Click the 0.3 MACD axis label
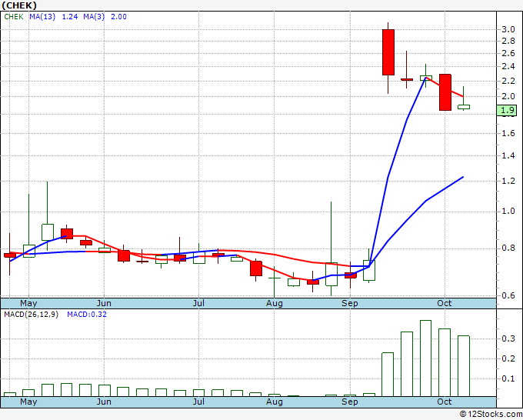The height and width of the screenshot is (420, 523). pyautogui.click(x=508, y=338)
